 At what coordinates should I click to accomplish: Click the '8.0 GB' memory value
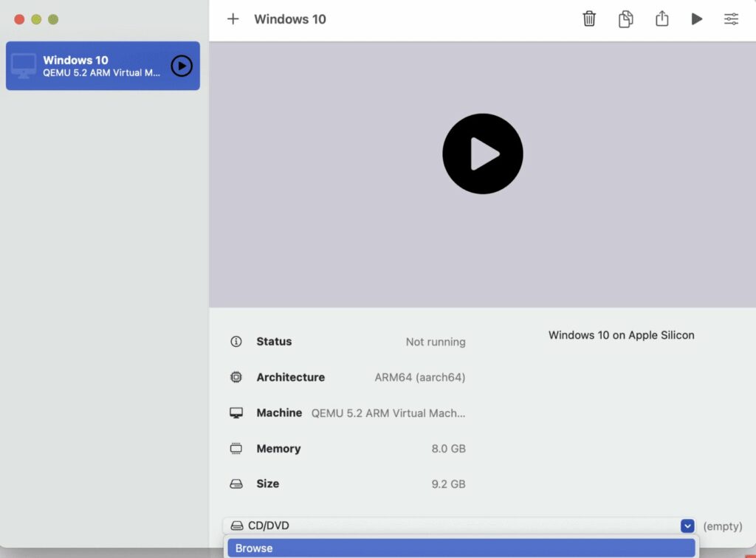click(x=448, y=449)
